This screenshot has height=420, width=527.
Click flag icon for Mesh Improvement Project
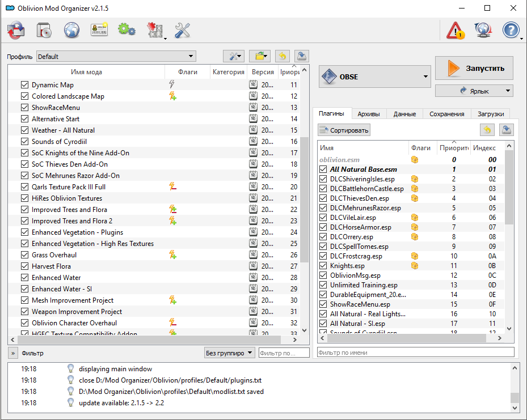172,300
